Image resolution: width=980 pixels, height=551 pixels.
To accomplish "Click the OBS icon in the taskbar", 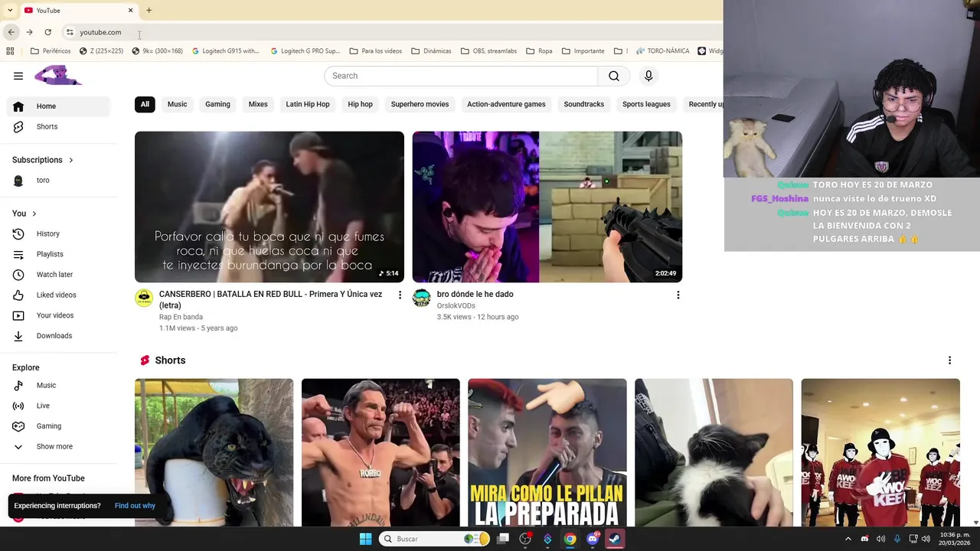I will [525, 539].
